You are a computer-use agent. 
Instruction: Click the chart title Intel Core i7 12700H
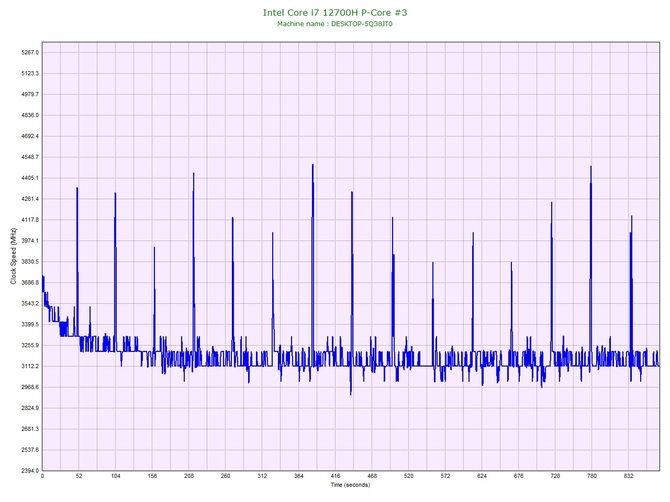pyautogui.click(x=334, y=13)
